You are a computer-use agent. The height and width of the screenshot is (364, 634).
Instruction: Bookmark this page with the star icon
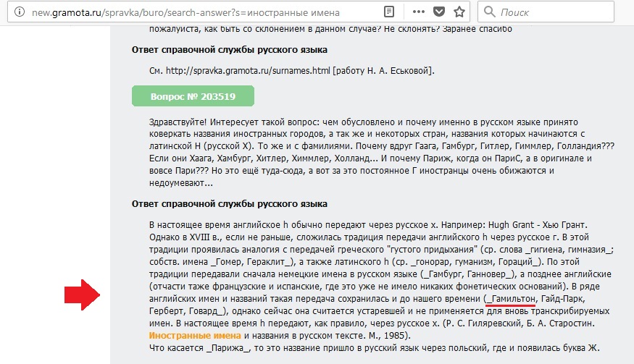pos(459,12)
